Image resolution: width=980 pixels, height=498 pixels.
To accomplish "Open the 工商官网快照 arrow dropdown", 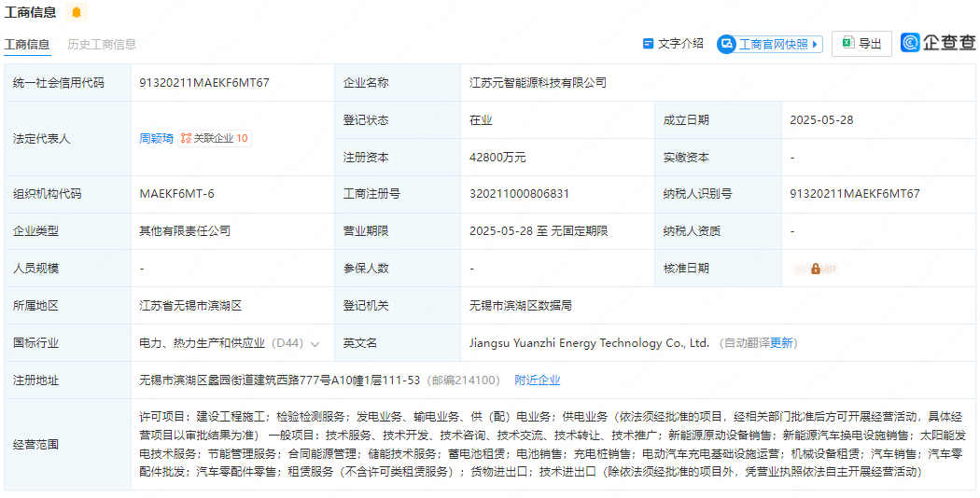I will [816, 44].
